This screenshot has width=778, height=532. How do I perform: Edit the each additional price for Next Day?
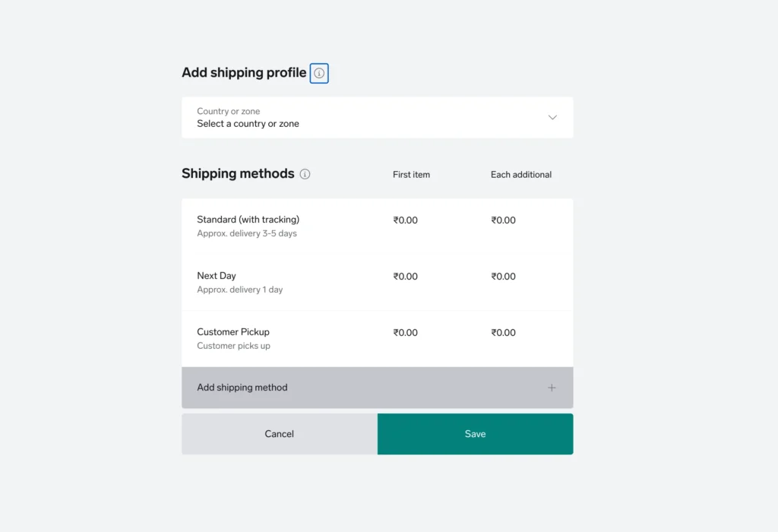pyautogui.click(x=503, y=276)
